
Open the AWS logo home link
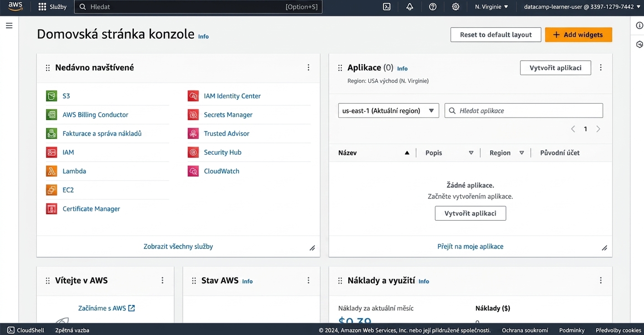[x=15, y=6]
